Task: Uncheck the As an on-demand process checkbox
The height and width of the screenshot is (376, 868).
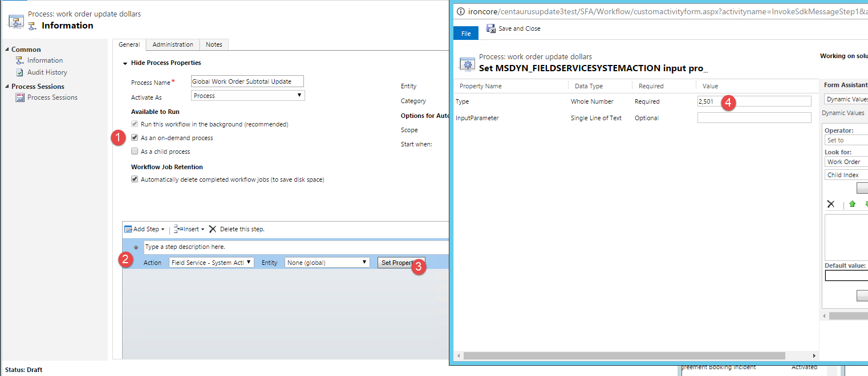Action: (135, 137)
